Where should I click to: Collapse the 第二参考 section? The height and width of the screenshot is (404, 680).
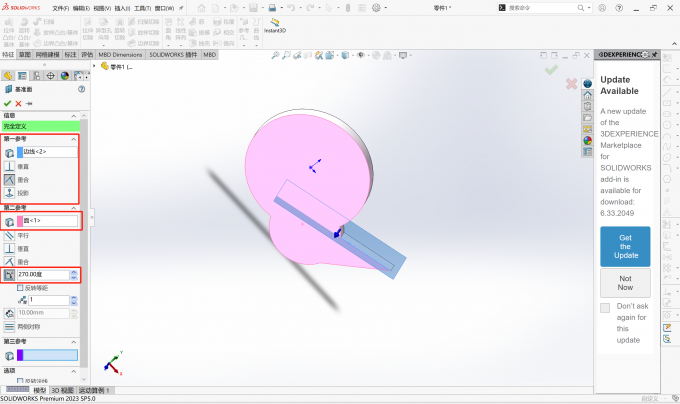[x=74, y=208]
